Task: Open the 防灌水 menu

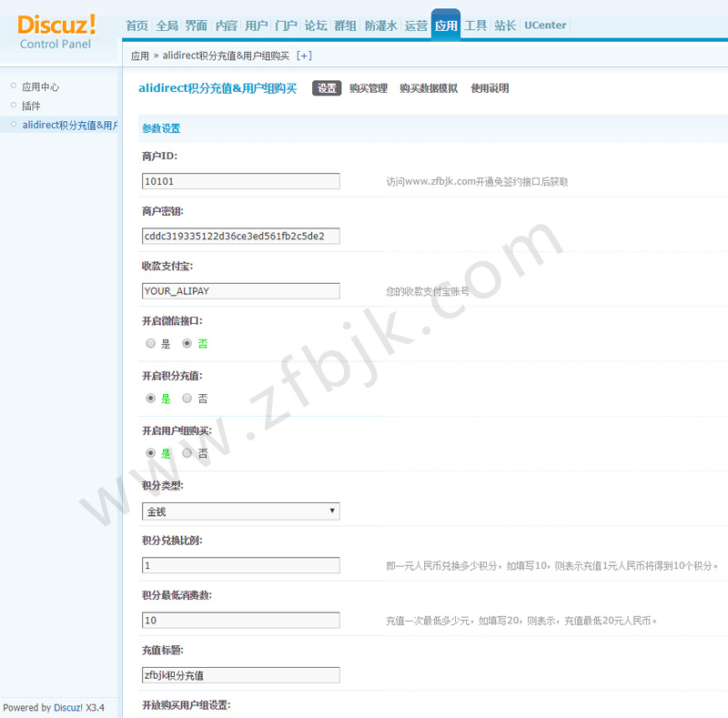Action: point(380,25)
